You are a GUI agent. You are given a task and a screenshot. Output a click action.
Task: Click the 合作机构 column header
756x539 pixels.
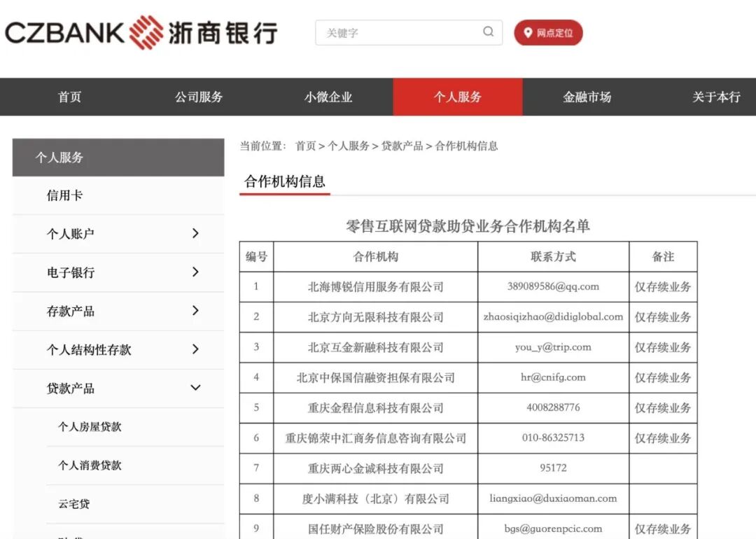pyautogui.click(x=376, y=256)
